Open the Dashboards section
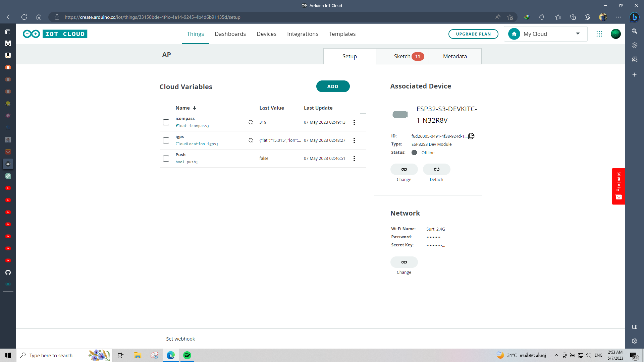 pyautogui.click(x=230, y=34)
